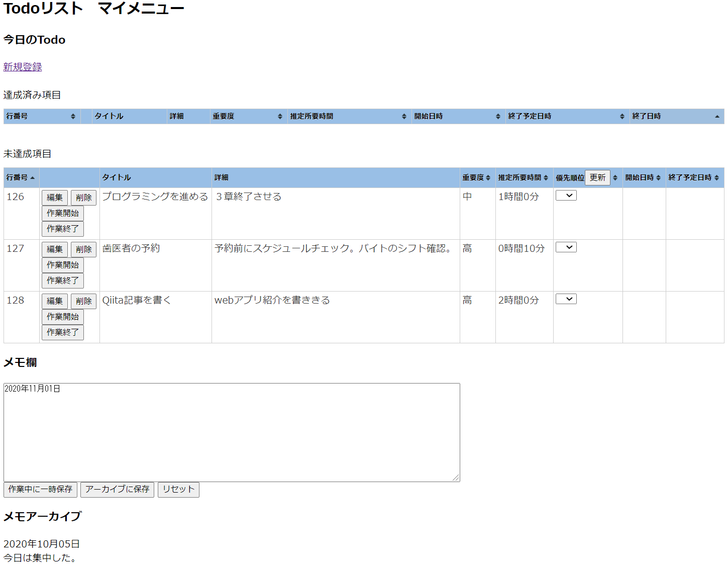Sort unfinished table by 優先順位 arrows

(615, 177)
